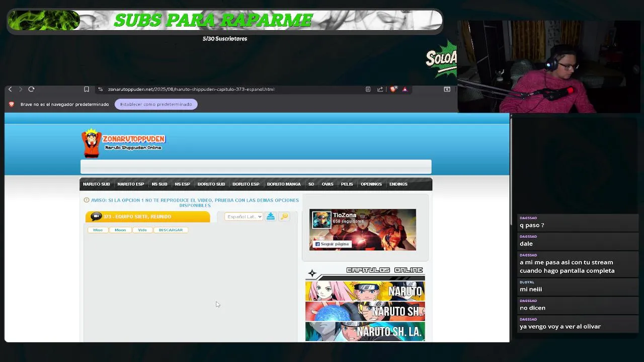This screenshot has height=362, width=644.
Task: Select the Vide video server option
Action: click(x=142, y=230)
